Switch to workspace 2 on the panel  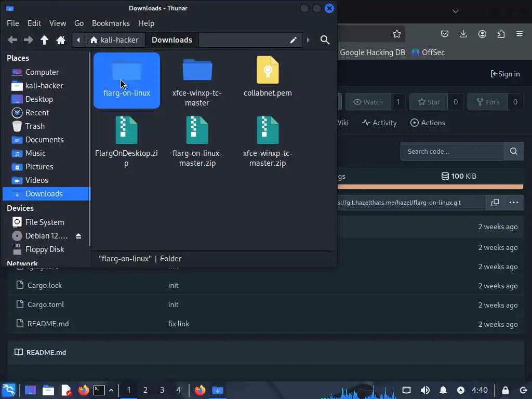point(145,390)
